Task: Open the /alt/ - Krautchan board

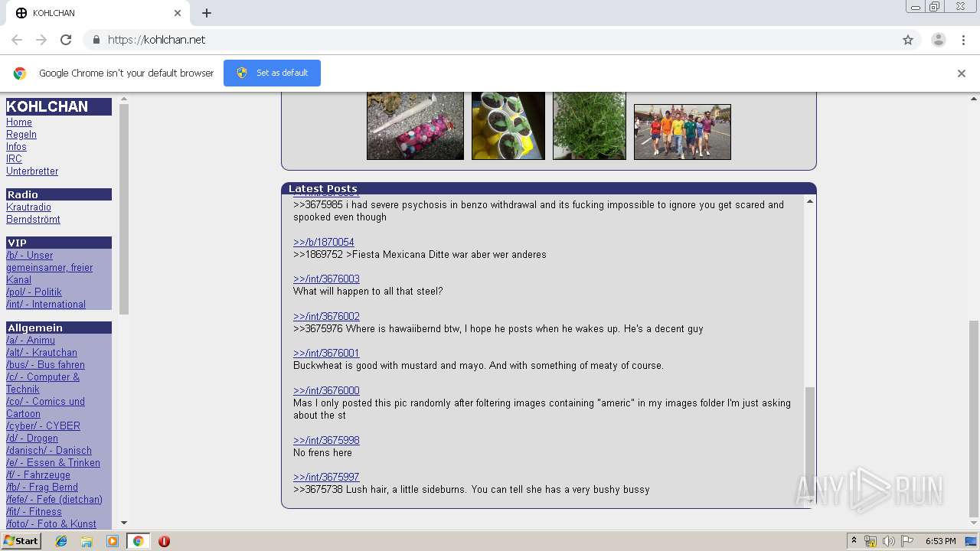Action: [x=41, y=353]
